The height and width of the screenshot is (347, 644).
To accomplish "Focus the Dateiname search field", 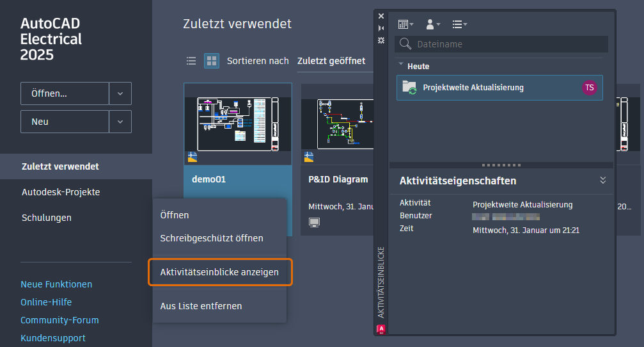I will point(501,44).
